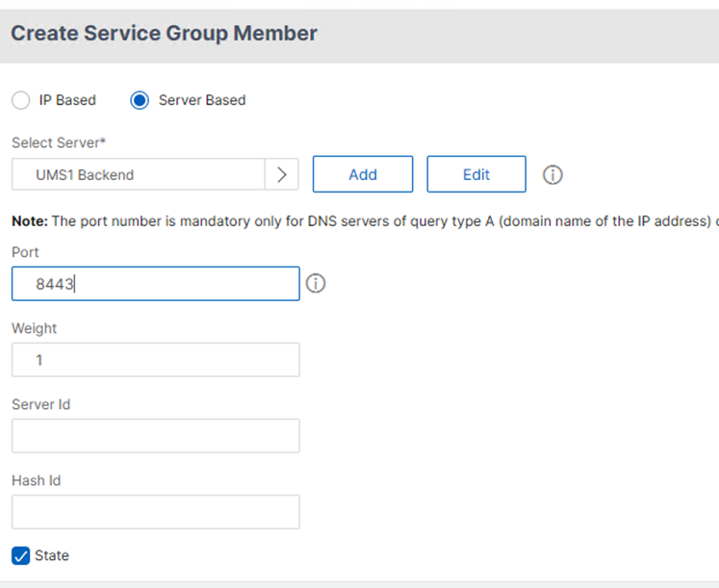Uncheck the State checkbox
Viewport: 719px width, 588px height.
coord(21,555)
